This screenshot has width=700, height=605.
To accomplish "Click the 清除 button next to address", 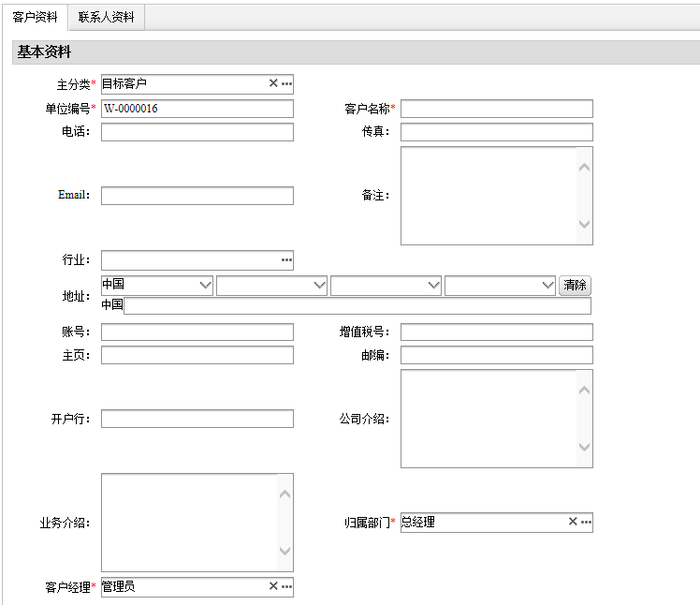I will [x=575, y=285].
